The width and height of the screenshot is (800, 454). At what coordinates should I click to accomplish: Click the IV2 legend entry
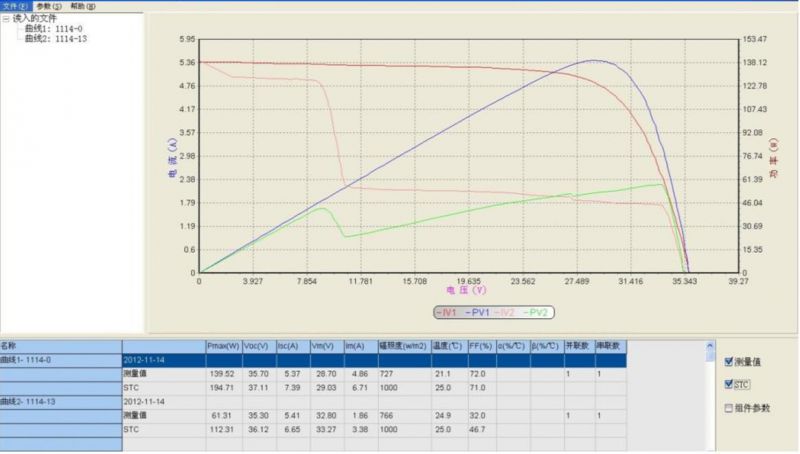pyautogui.click(x=508, y=313)
